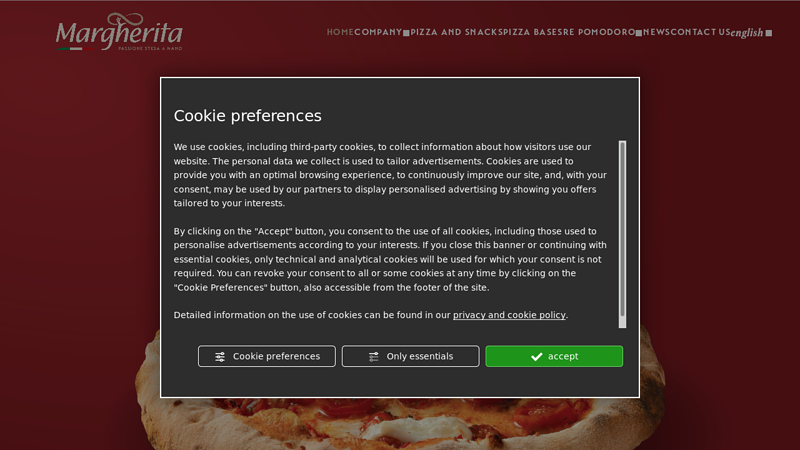The width and height of the screenshot is (800, 450).
Task: Expand the Company submenu square
Action: click(x=406, y=33)
